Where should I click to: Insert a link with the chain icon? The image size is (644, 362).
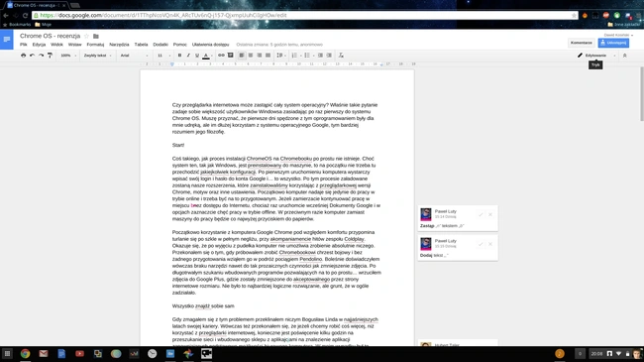tap(221, 56)
